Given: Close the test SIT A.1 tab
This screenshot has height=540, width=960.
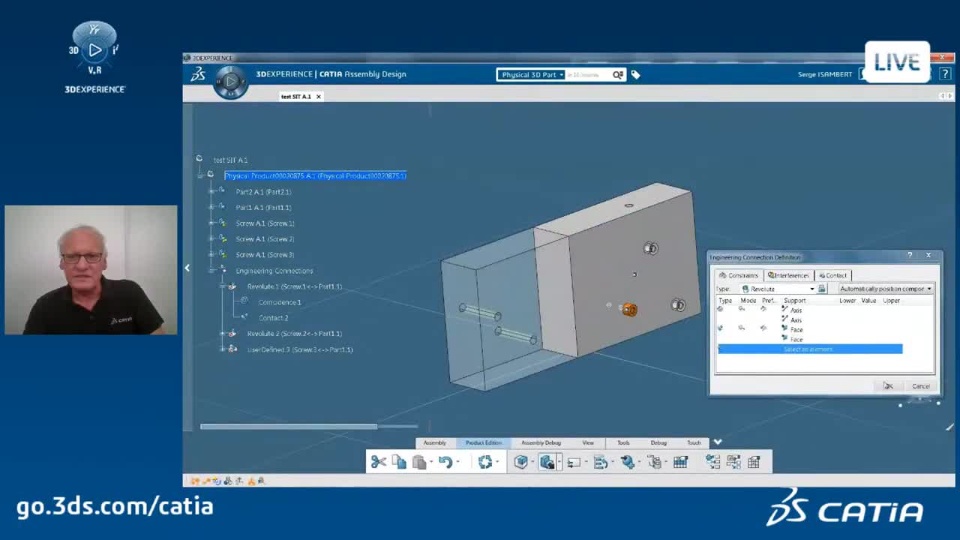Looking at the screenshot, I should pyautogui.click(x=318, y=97).
